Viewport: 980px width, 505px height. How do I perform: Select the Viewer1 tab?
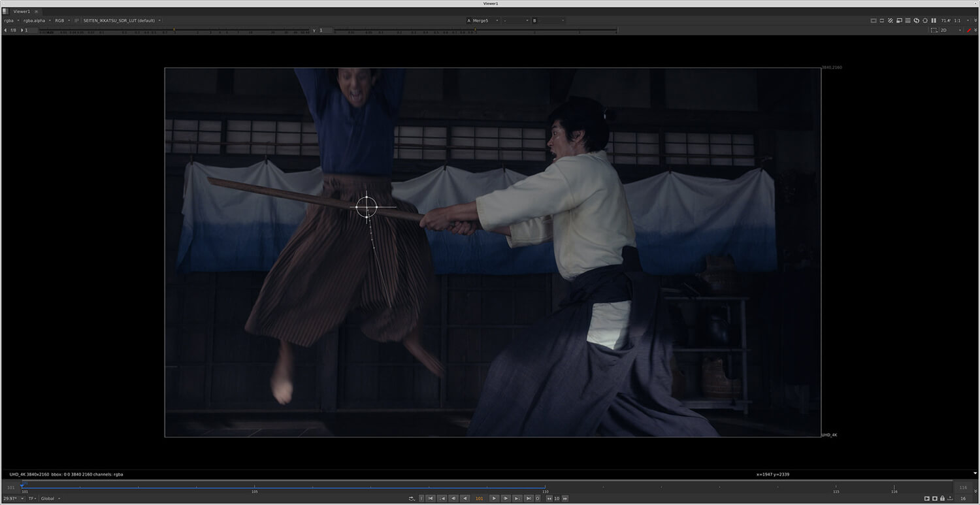tap(22, 11)
